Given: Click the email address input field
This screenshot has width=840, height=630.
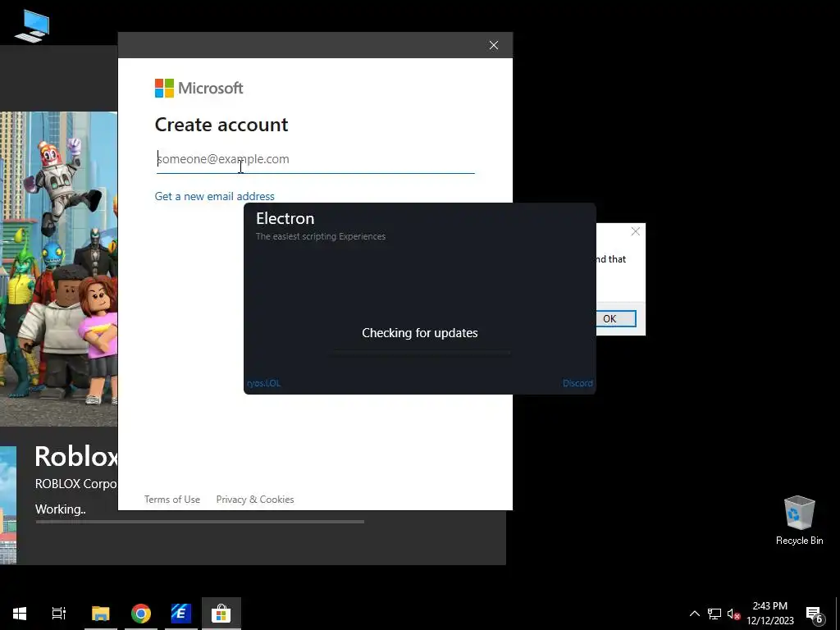Looking at the screenshot, I should click(x=315, y=160).
